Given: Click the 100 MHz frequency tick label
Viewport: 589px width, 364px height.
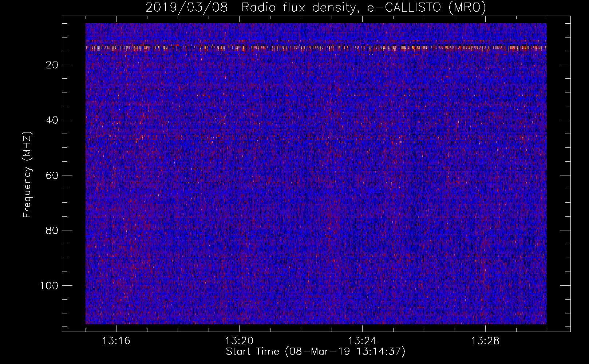Looking at the screenshot, I should click(49, 285).
